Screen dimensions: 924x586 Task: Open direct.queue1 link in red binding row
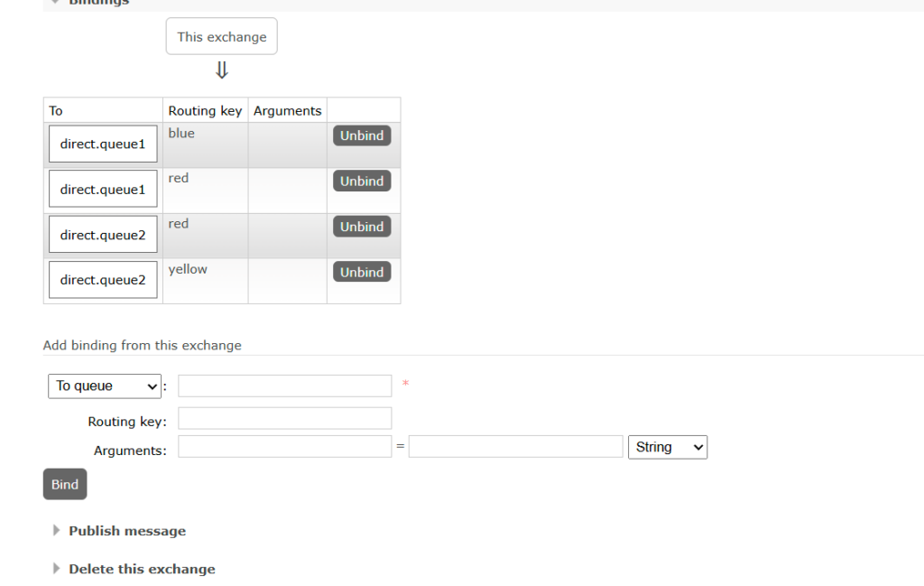(103, 190)
